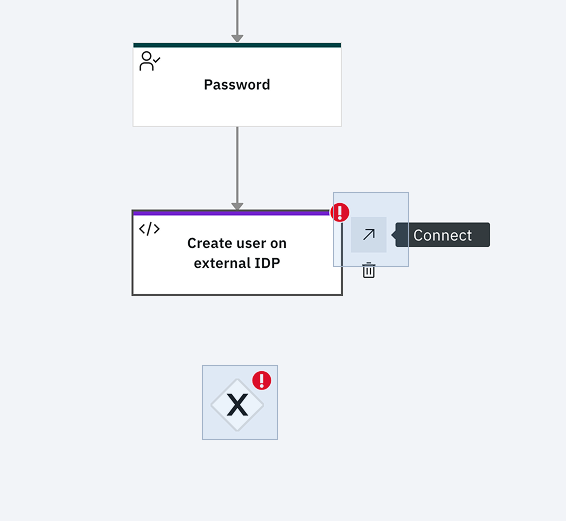Select the Create user on external IDP node
Image resolution: width=566 pixels, height=521 pixels.
point(237,253)
